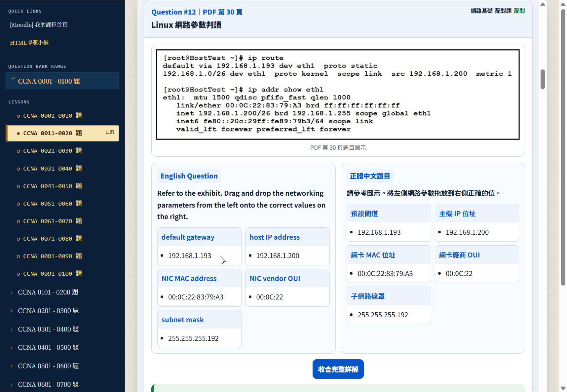Click the NIC vendor OUI card header
This screenshot has height=392, width=567.
287,278
